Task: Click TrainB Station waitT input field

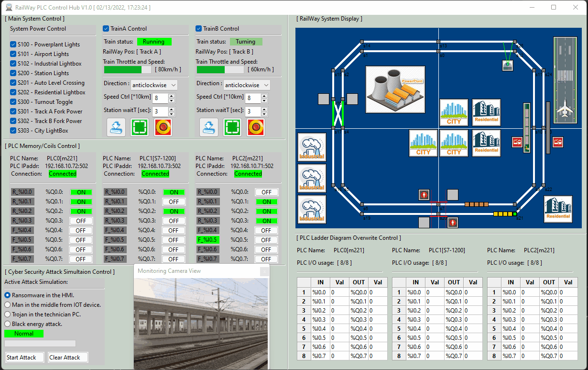Action: (253, 112)
